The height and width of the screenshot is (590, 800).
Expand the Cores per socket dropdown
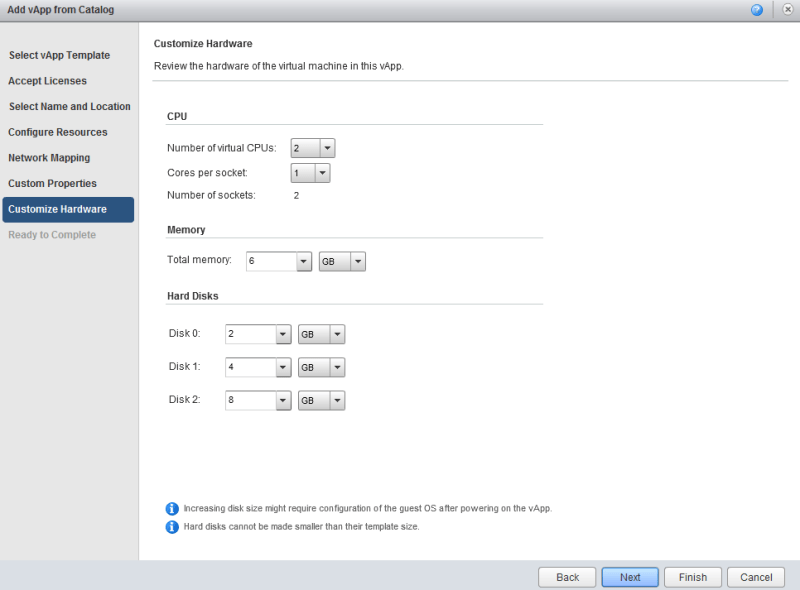pyautogui.click(x=322, y=173)
